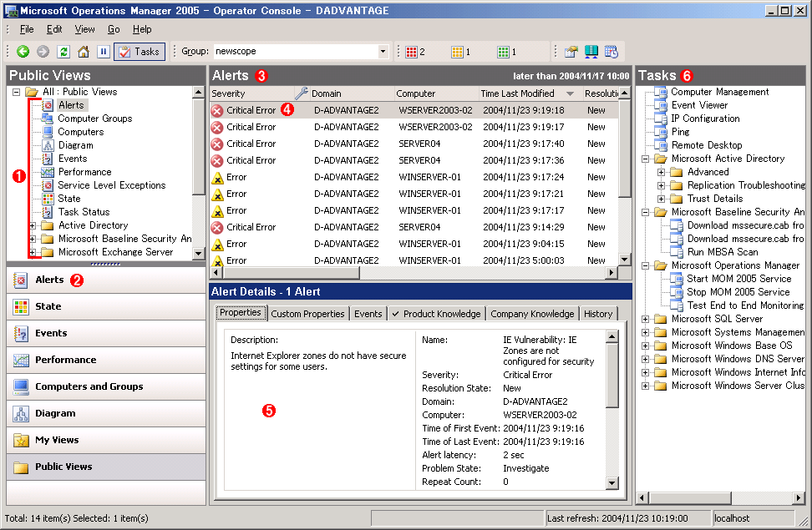Expand the Microsoft SQL Server tasks folder

(645, 319)
